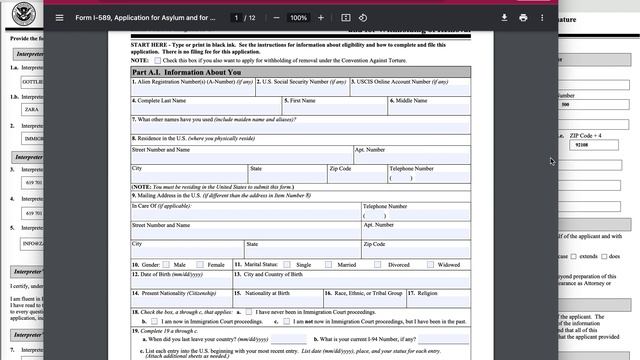Open the more actions menu
This screenshot has width=640, height=360.
tap(542, 18)
